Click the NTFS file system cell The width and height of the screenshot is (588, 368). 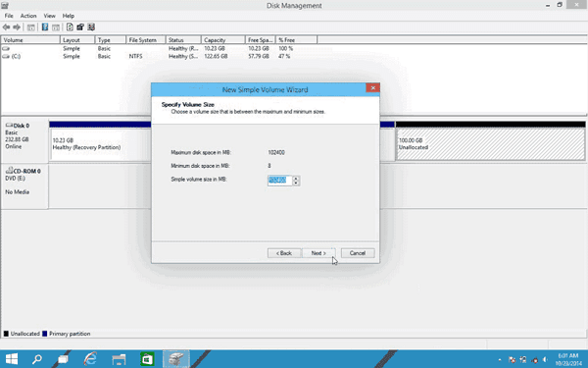136,56
